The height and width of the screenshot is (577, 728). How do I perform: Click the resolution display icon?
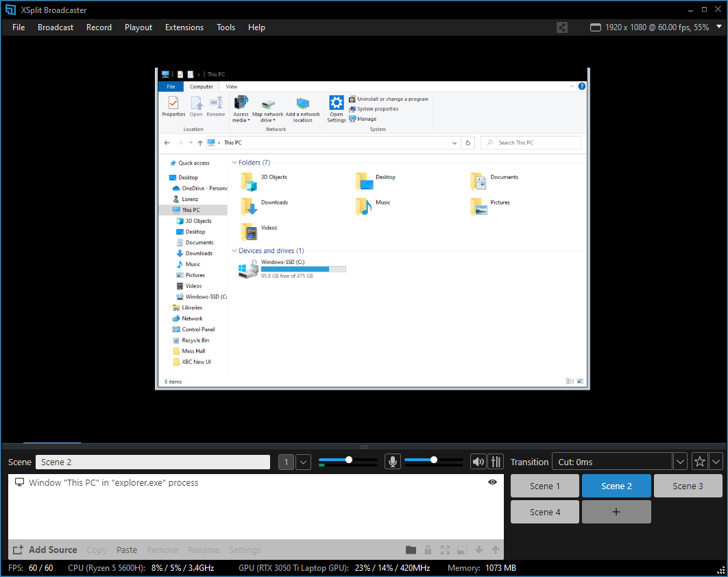[595, 27]
